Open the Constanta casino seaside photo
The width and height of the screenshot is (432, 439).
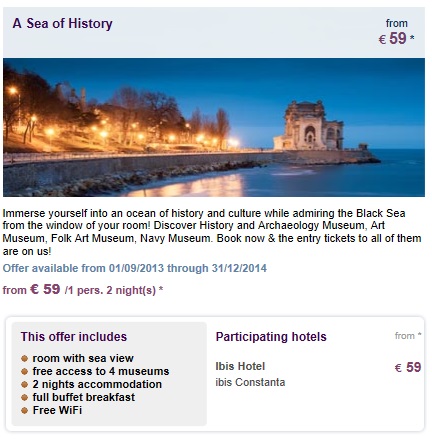214,127
